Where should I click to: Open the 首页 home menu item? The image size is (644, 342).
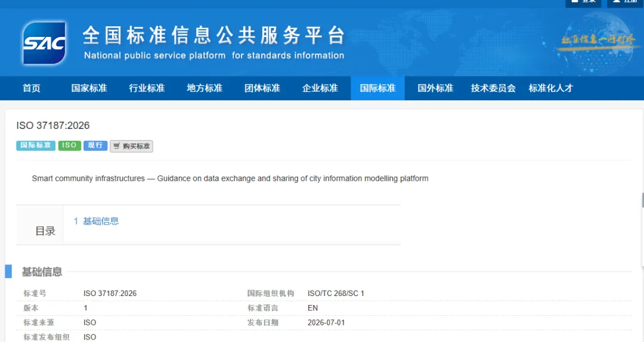click(x=32, y=88)
